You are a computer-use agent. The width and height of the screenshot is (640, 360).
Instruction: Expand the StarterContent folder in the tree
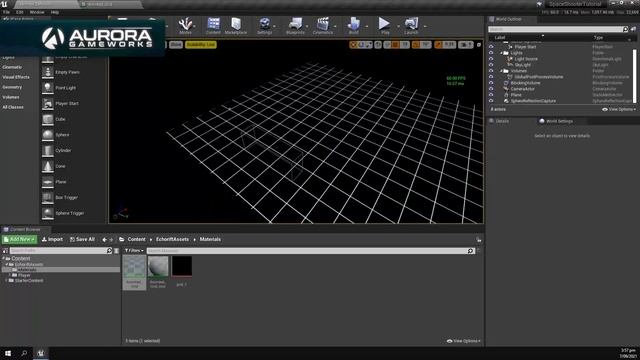[6, 281]
